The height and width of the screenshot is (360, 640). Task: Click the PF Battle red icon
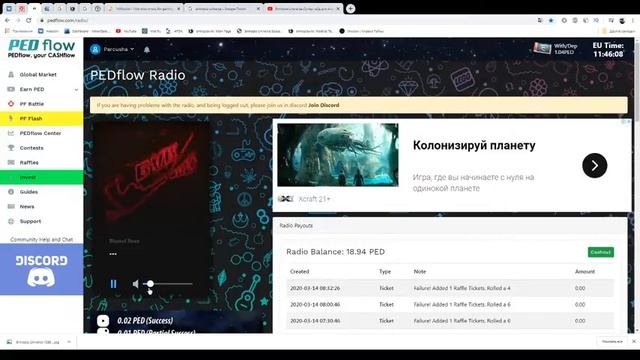[x=11, y=104]
